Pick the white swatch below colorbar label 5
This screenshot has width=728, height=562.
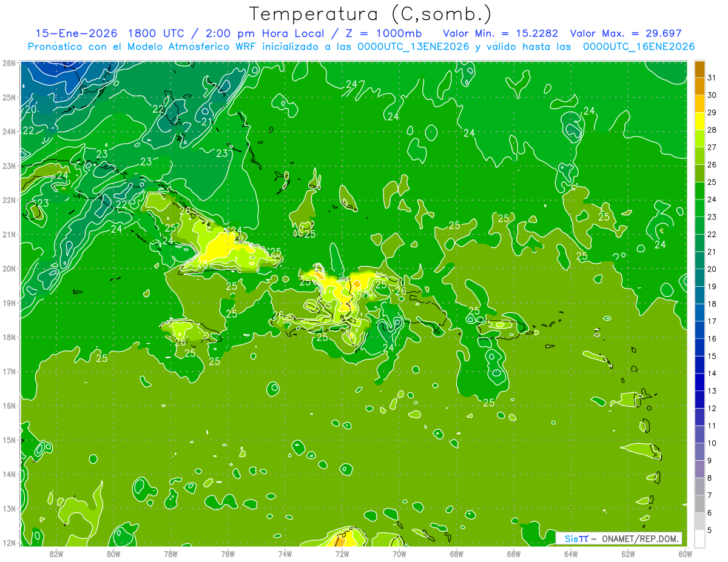coord(699,538)
